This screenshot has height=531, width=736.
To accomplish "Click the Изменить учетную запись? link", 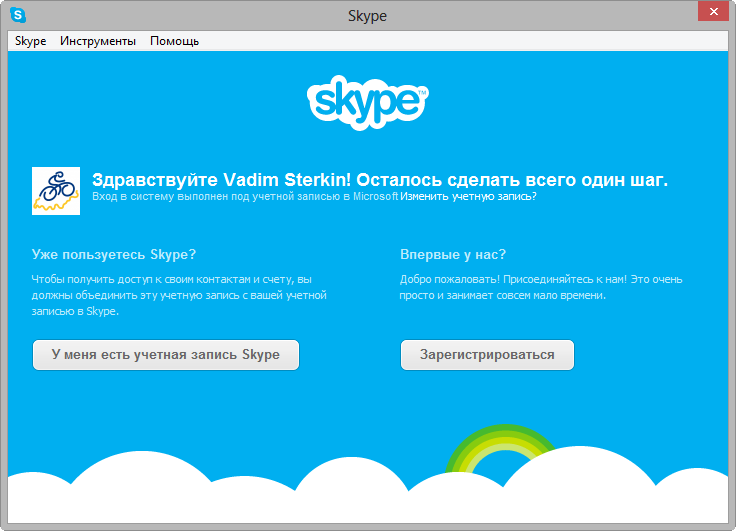I will [468, 196].
